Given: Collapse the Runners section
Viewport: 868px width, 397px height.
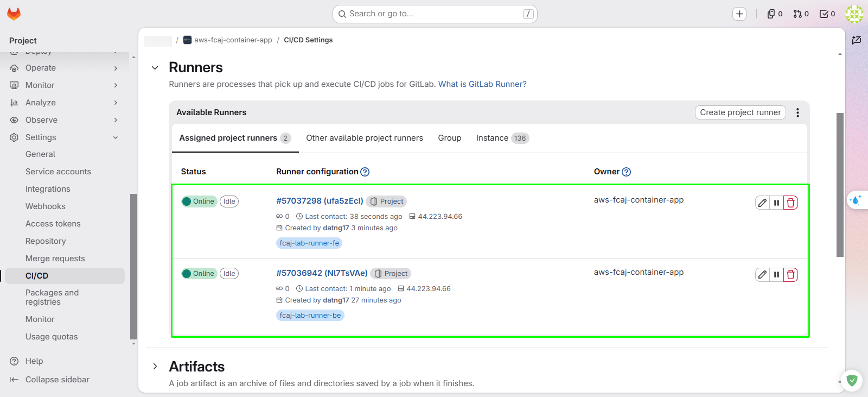Looking at the screenshot, I should coord(155,68).
